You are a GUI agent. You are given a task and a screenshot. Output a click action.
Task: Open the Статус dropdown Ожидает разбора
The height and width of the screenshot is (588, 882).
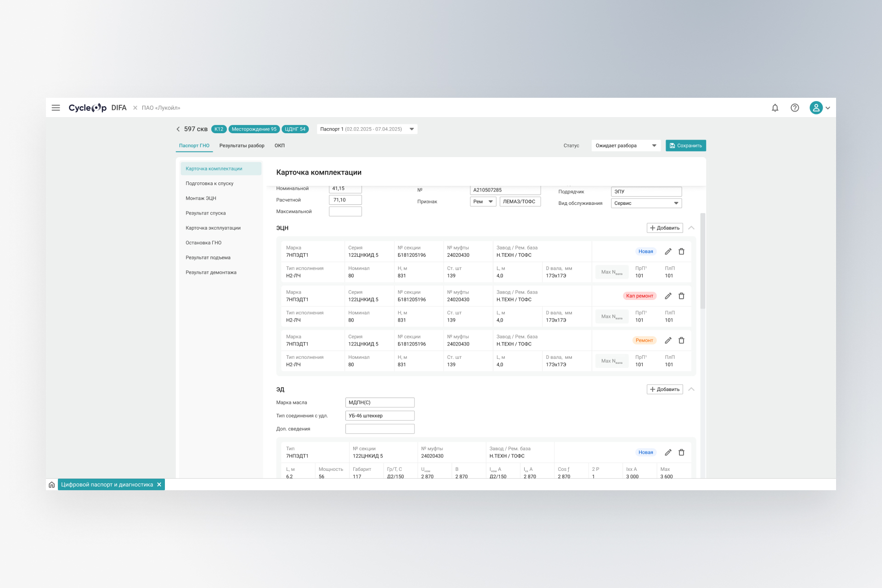[626, 146]
